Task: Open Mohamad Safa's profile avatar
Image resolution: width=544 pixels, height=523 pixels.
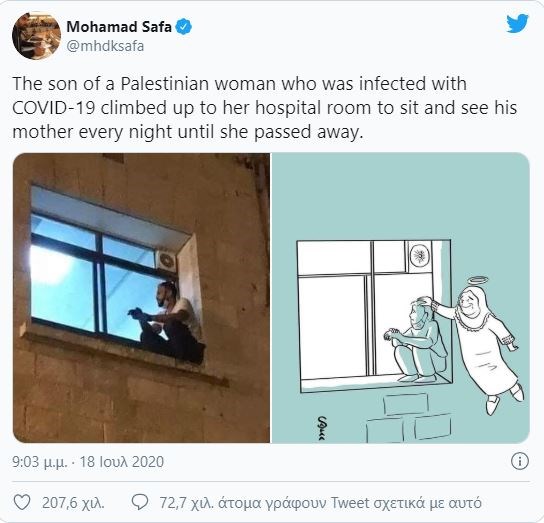Action: tap(36, 36)
